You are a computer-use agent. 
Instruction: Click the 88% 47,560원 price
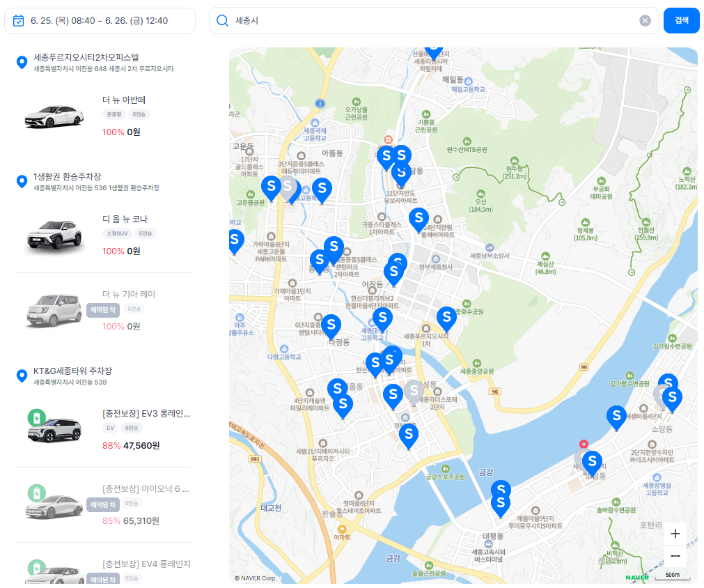(x=131, y=446)
